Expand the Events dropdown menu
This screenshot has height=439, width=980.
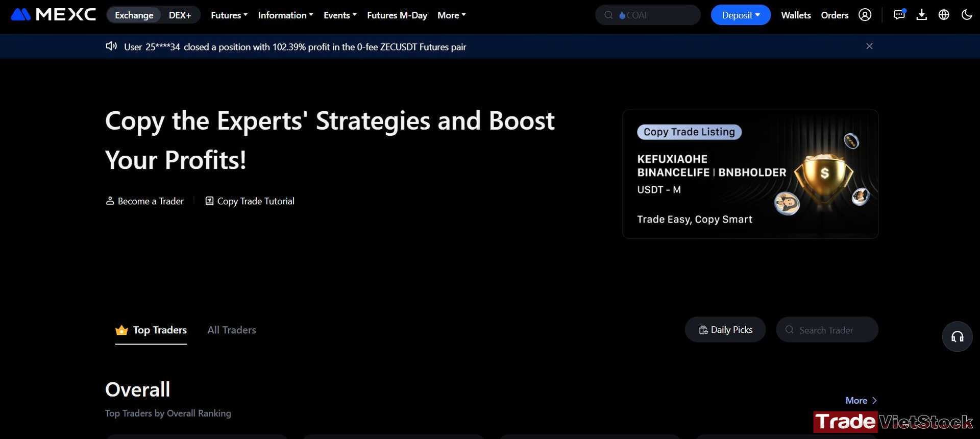(x=340, y=15)
